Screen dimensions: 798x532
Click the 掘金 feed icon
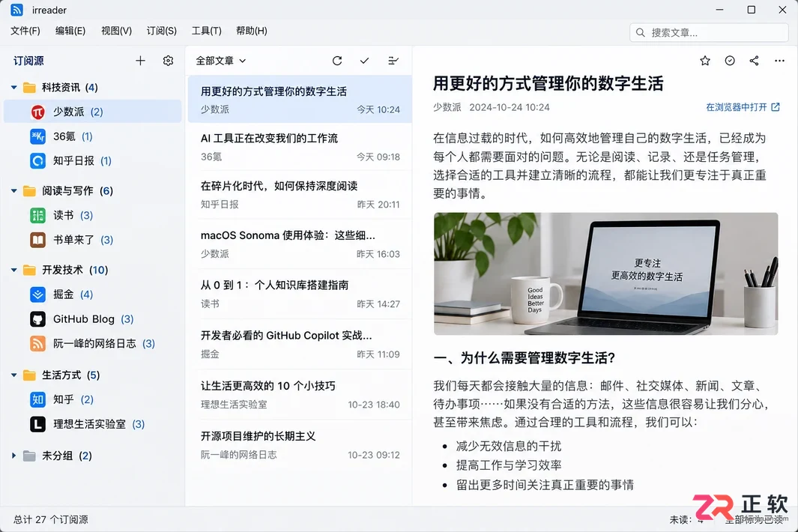[37, 294]
